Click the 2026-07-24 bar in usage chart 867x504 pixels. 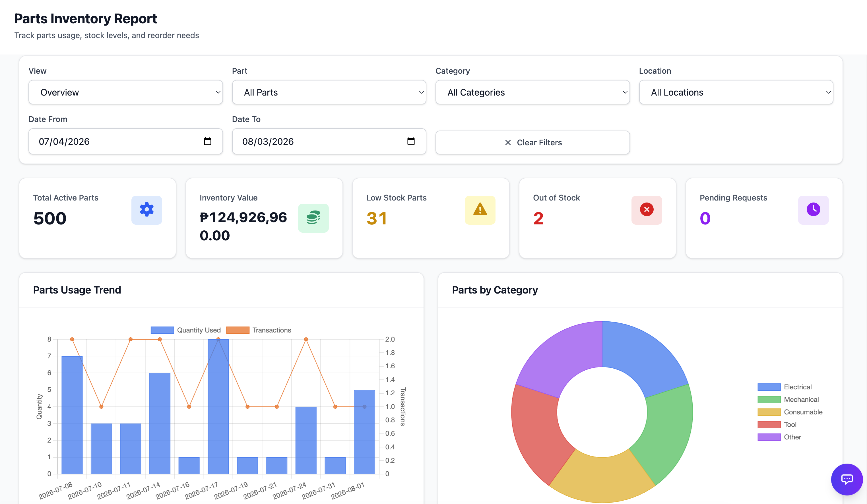[x=306, y=440]
